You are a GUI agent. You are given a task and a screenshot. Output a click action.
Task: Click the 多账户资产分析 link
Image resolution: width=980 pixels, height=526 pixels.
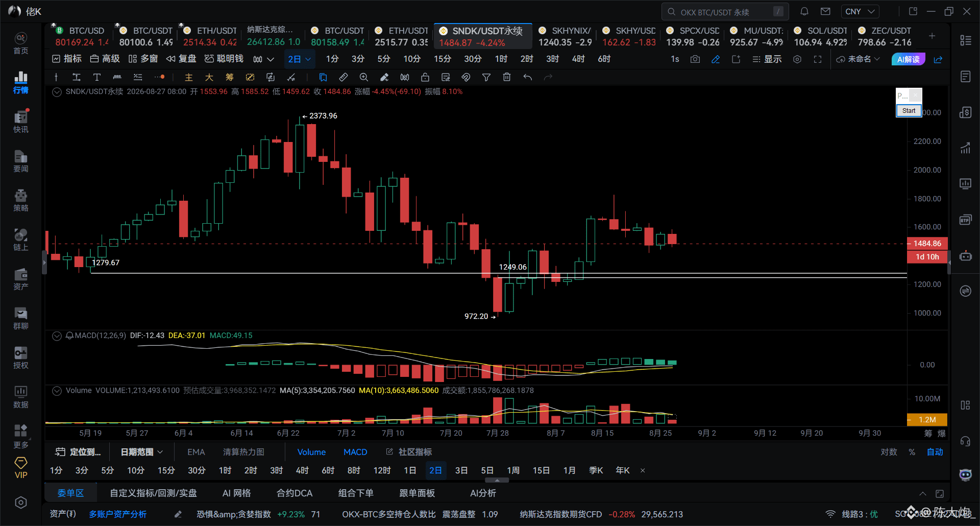click(x=118, y=514)
